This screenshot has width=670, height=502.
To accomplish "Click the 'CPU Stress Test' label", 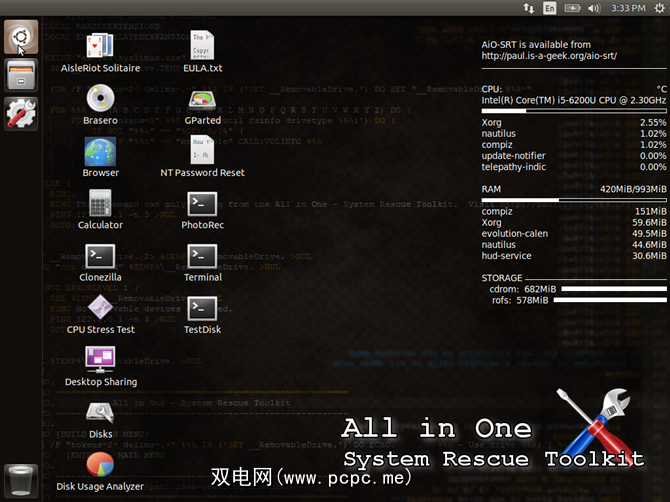I will tap(101, 329).
